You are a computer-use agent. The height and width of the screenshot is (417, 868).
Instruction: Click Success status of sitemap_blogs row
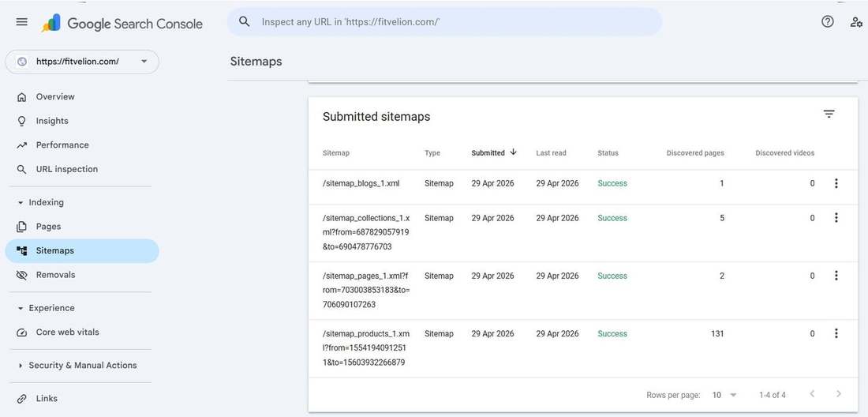(x=612, y=183)
